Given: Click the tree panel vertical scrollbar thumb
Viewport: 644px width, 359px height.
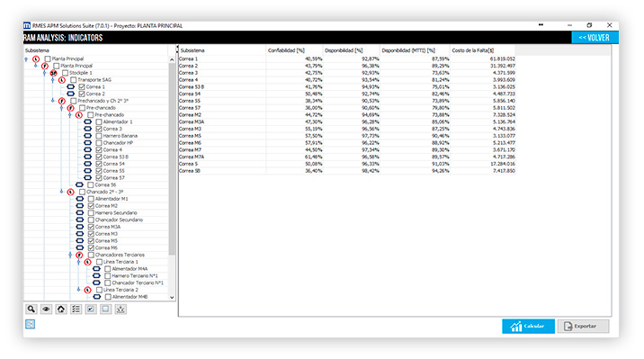Looking at the screenshot, I should (x=172, y=158).
